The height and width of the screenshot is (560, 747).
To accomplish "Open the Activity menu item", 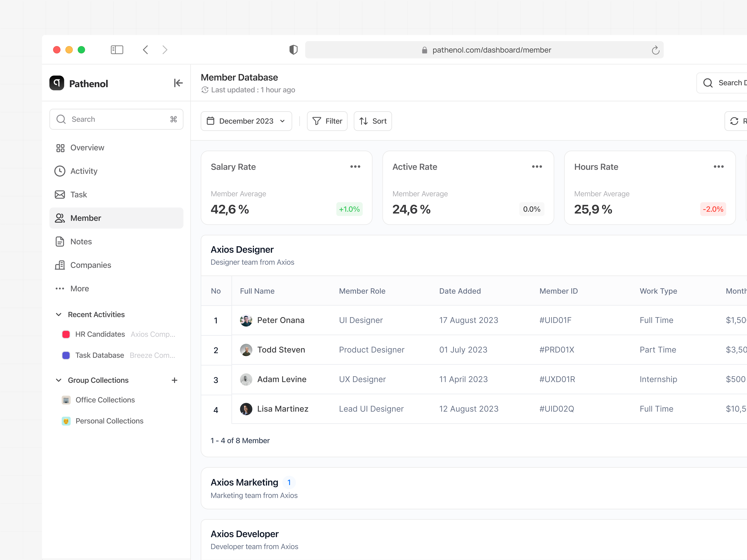I will [x=84, y=171].
